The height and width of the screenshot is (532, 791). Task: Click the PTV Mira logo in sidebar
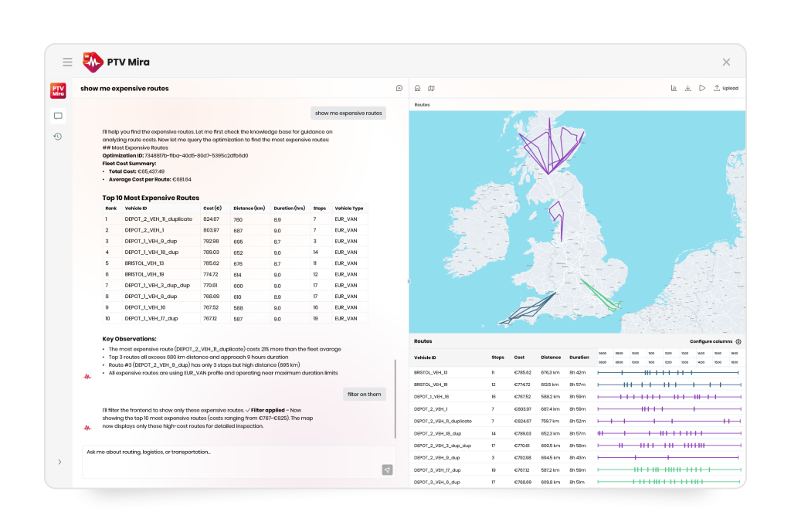pyautogui.click(x=58, y=90)
